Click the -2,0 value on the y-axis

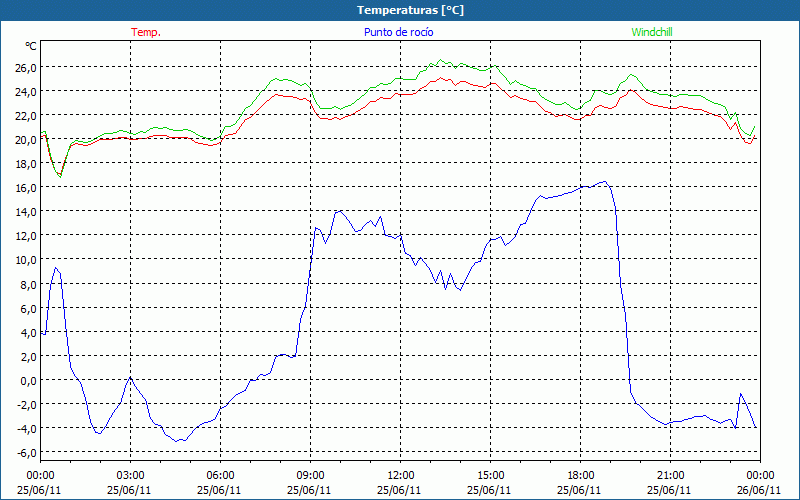(x=24, y=404)
